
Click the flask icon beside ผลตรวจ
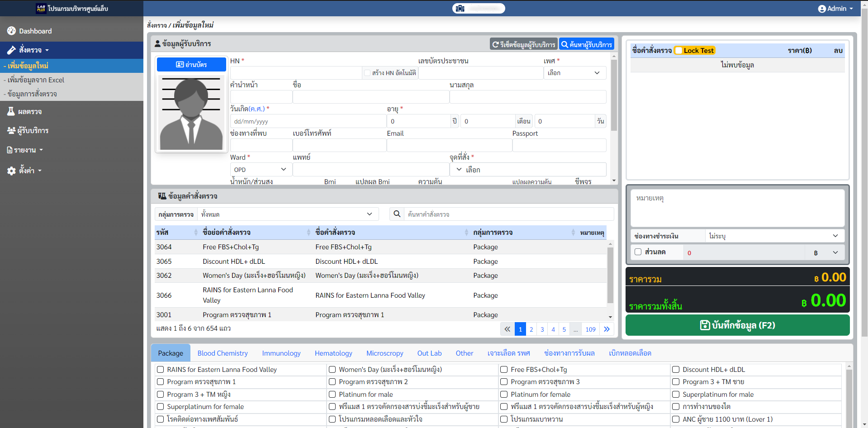click(x=11, y=111)
